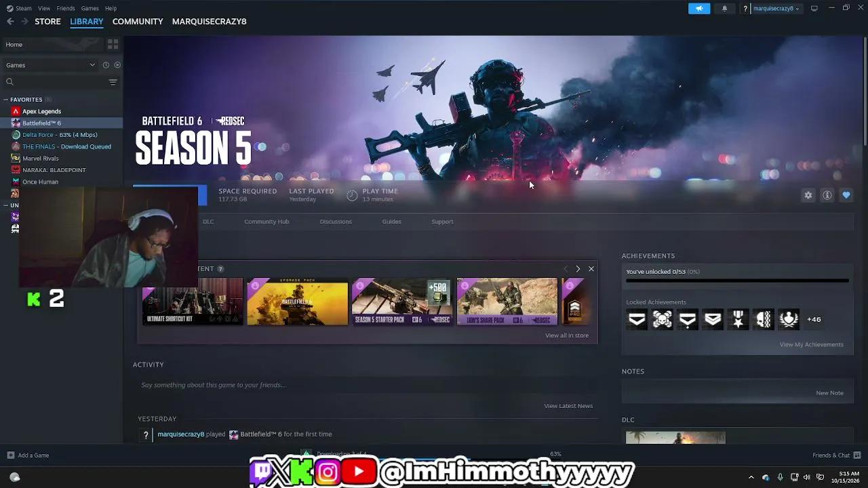Screen dimensions: 868x488
Task: Show next additional content items
Action: pos(578,269)
